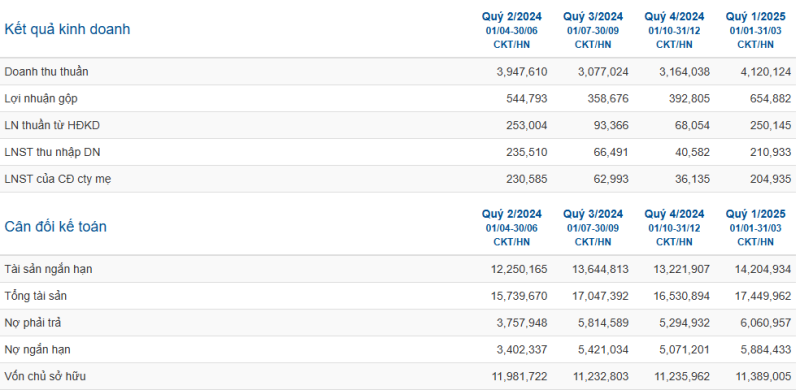The height and width of the screenshot is (390, 800).
Task: Click the Tài sản ngắn hạn row label
Action: 48,269
